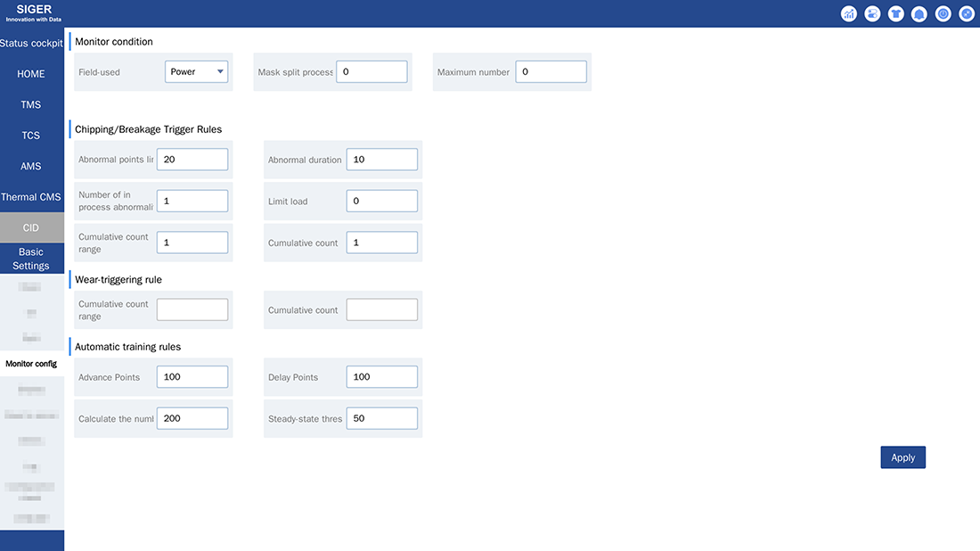Click the Limit load label
The width and height of the screenshot is (980, 551).
click(288, 201)
